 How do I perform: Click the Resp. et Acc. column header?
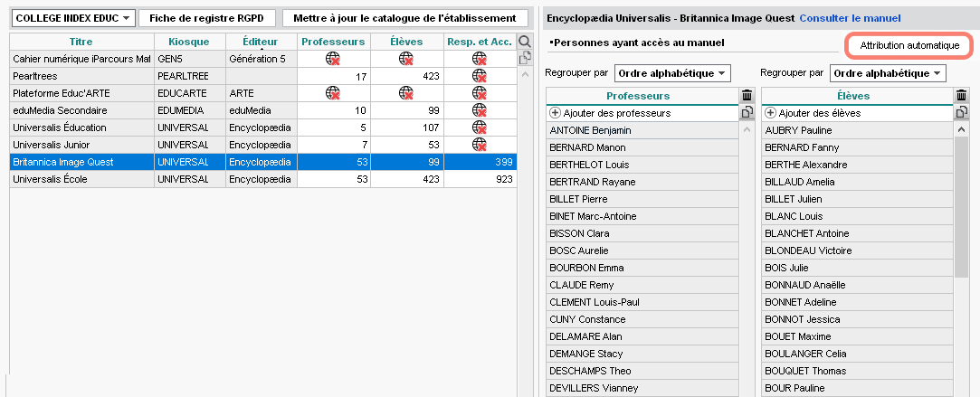coord(480,42)
